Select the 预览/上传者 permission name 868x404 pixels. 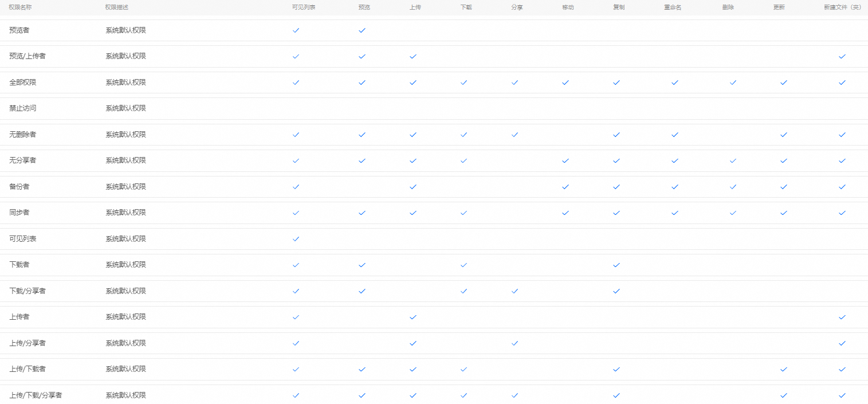pyautogui.click(x=28, y=56)
